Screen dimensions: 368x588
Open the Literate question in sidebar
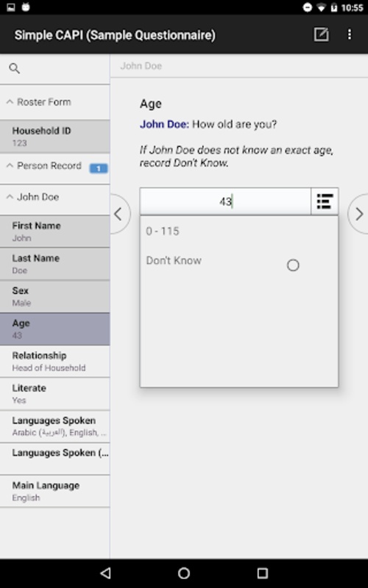(54, 393)
